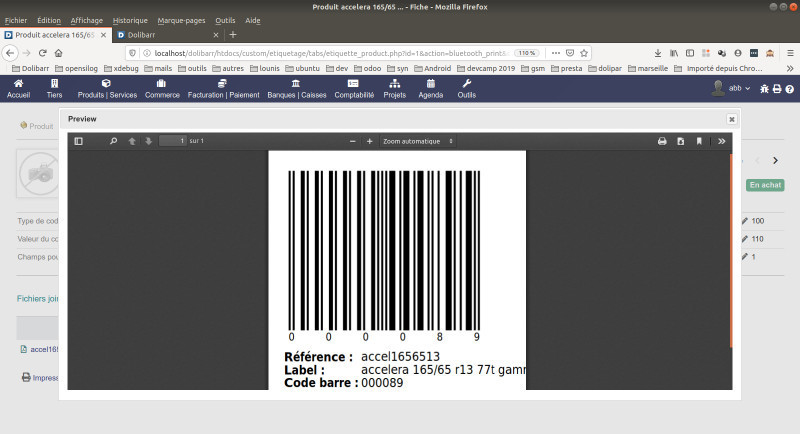Open Banques | Caisses menu

pyautogui.click(x=296, y=89)
